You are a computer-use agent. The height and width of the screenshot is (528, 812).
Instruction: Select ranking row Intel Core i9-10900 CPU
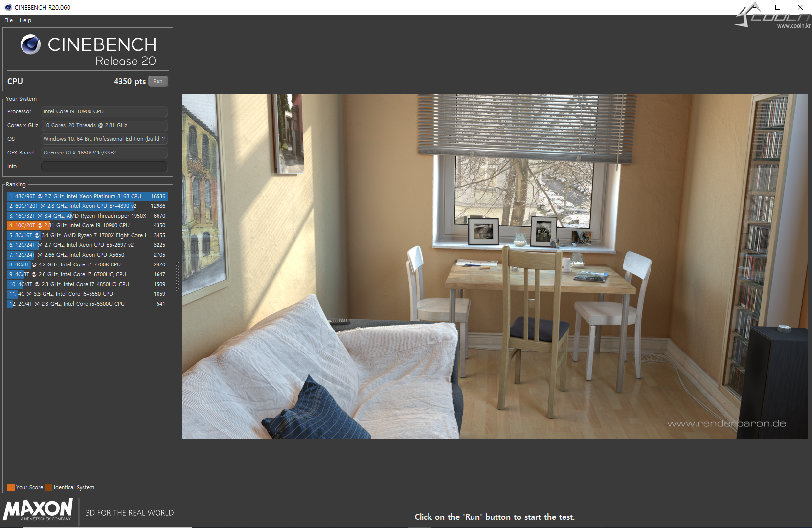pyautogui.click(x=88, y=225)
